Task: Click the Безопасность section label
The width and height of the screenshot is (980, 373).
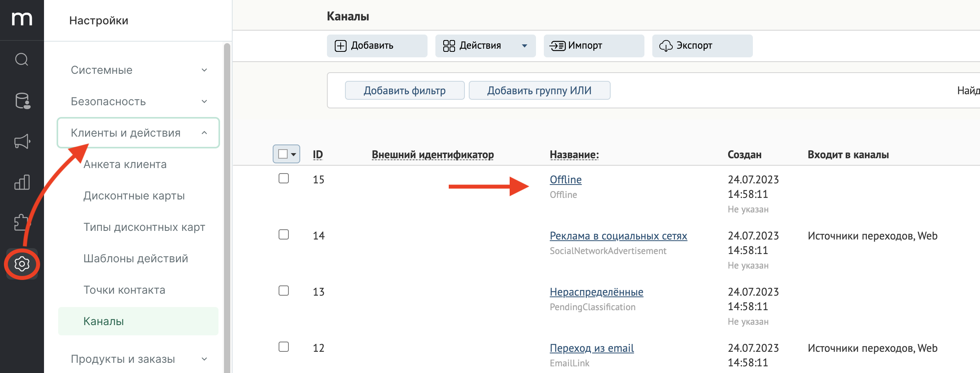Action: [x=108, y=101]
